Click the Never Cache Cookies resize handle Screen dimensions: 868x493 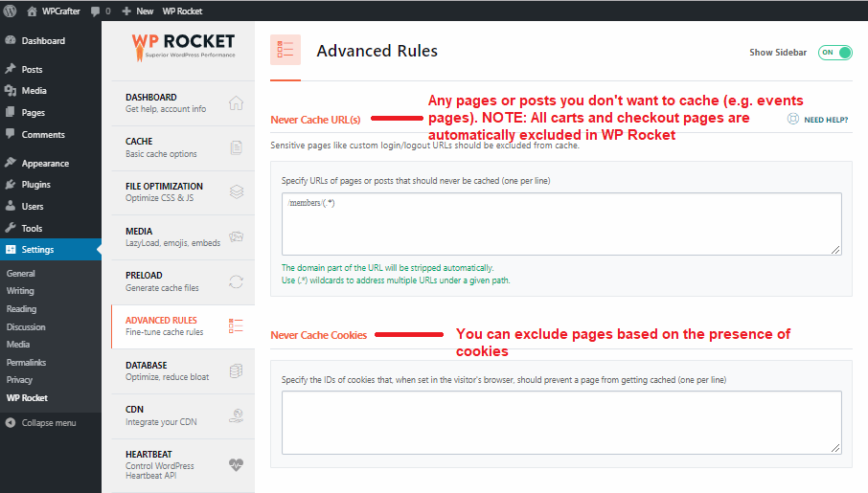(x=835, y=449)
